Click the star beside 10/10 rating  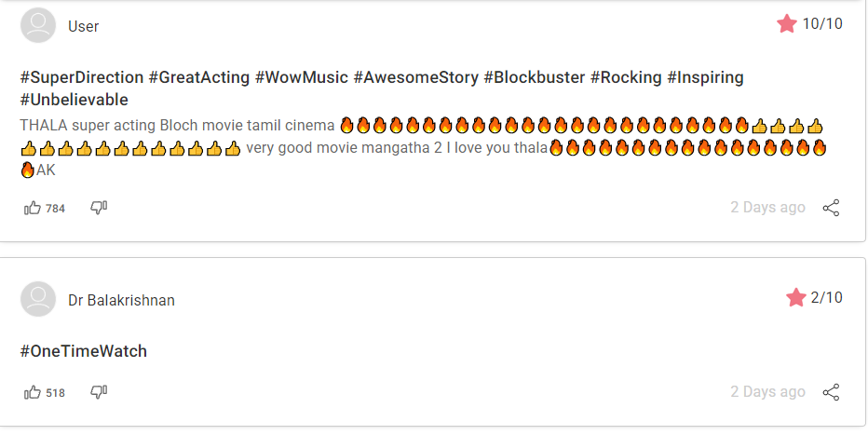pyautogui.click(x=787, y=24)
